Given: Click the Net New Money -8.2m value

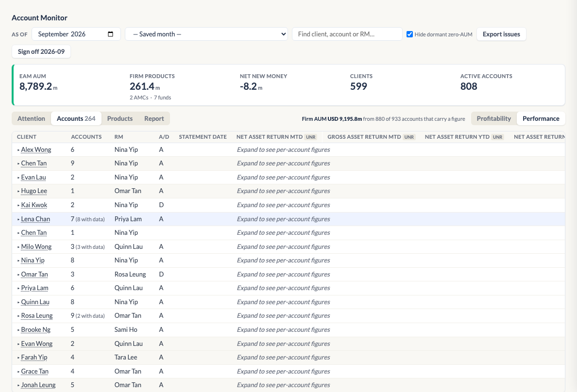Looking at the screenshot, I should 251,86.
